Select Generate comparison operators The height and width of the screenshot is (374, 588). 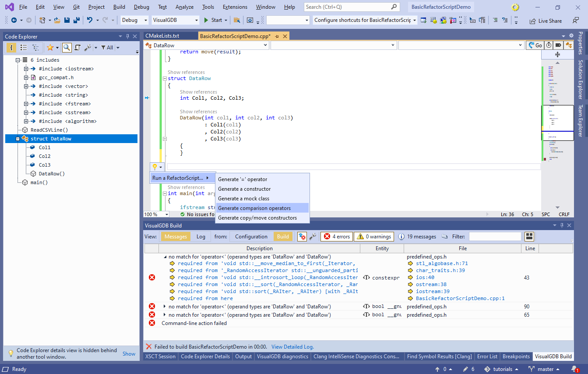pyautogui.click(x=263, y=208)
